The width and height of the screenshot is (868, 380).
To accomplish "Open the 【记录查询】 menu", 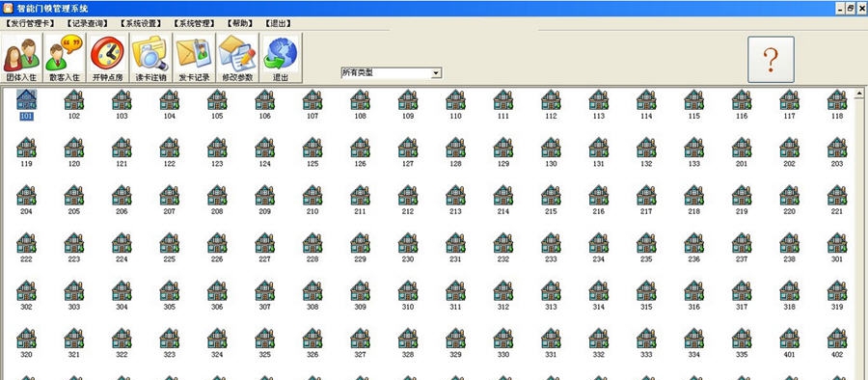I will (x=87, y=23).
